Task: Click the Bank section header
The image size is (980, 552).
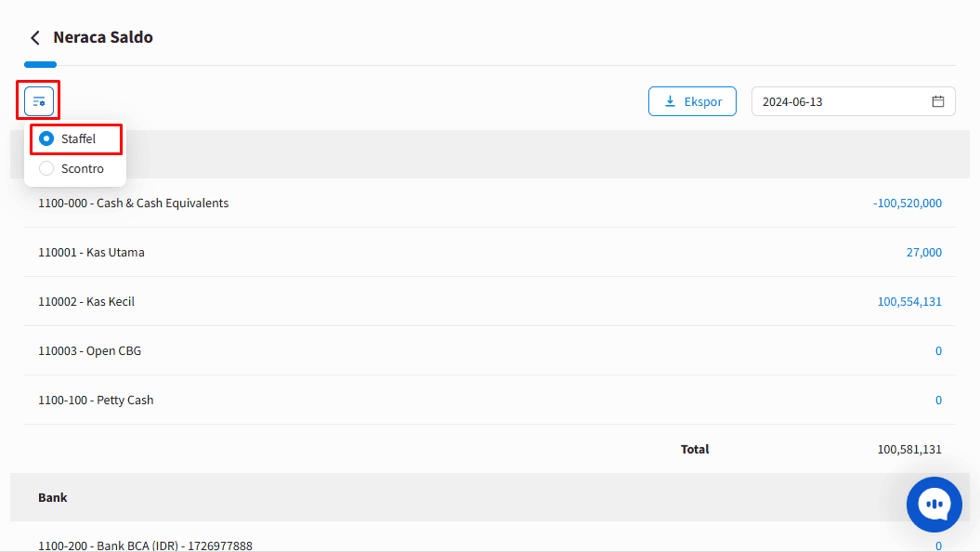Action: [x=490, y=497]
